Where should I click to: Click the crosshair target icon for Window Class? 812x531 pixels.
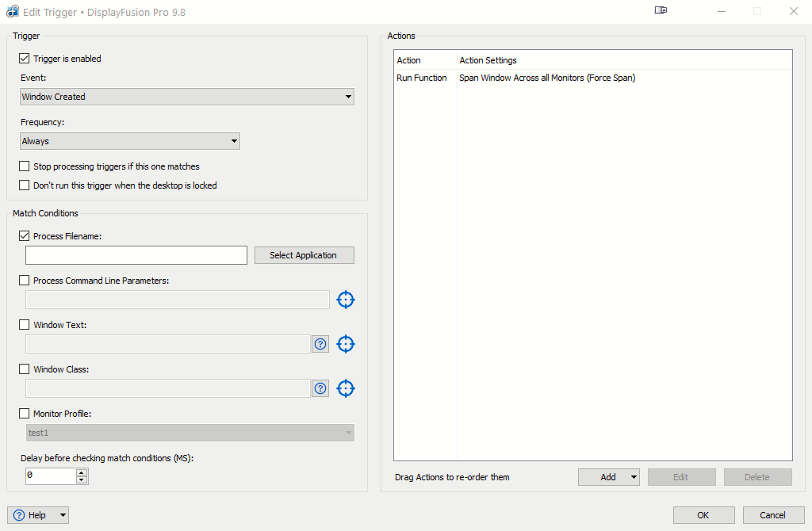tap(346, 388)
